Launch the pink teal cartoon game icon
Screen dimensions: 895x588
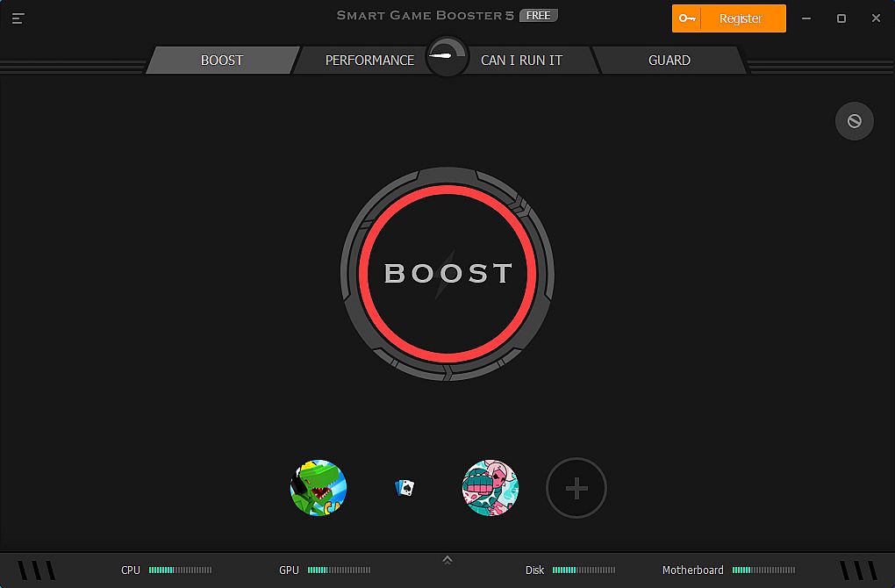pyautogui.click(x=490, y=488)
